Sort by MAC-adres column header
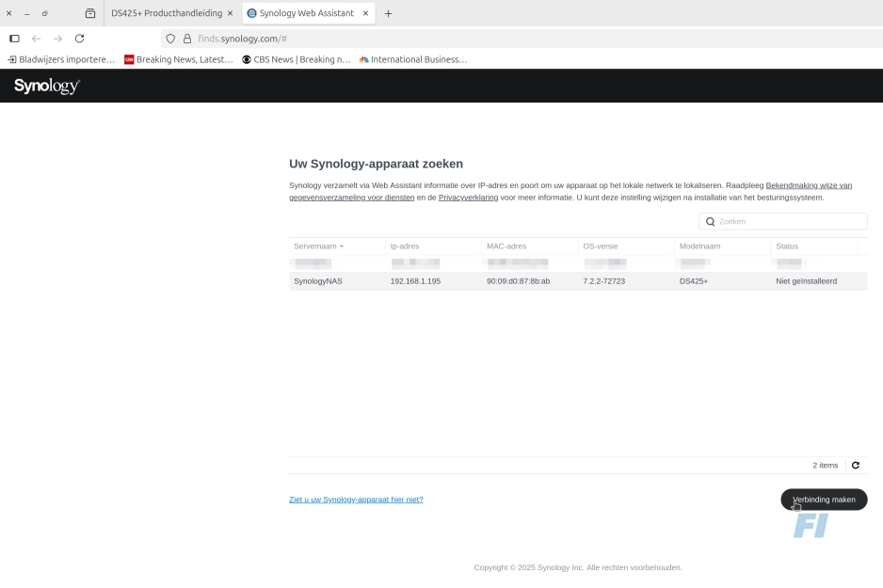 [529, 246]
